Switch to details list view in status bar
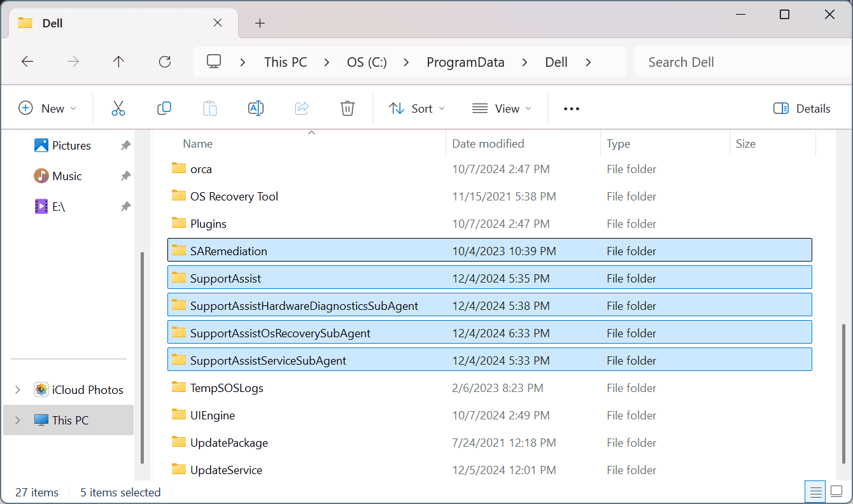 815,492
